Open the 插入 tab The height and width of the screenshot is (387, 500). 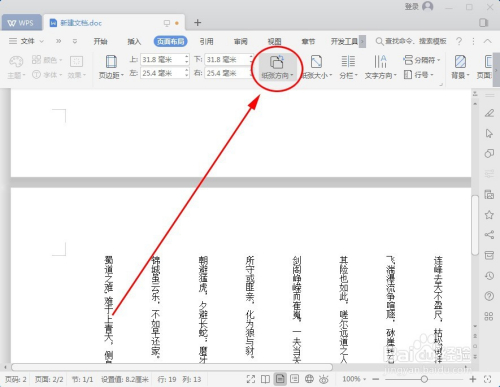click(134, 41)
